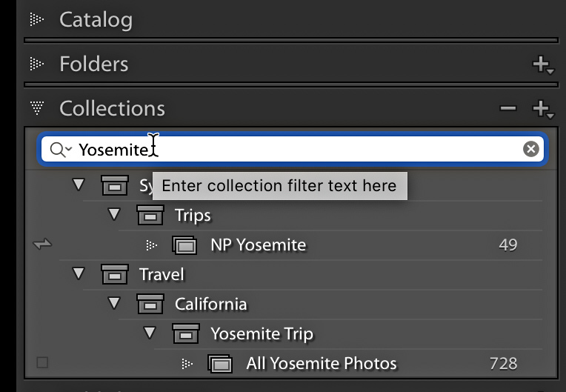Collapse the Yosemite Trip collection set
The image size is (566, 392).
pos(150,333)
